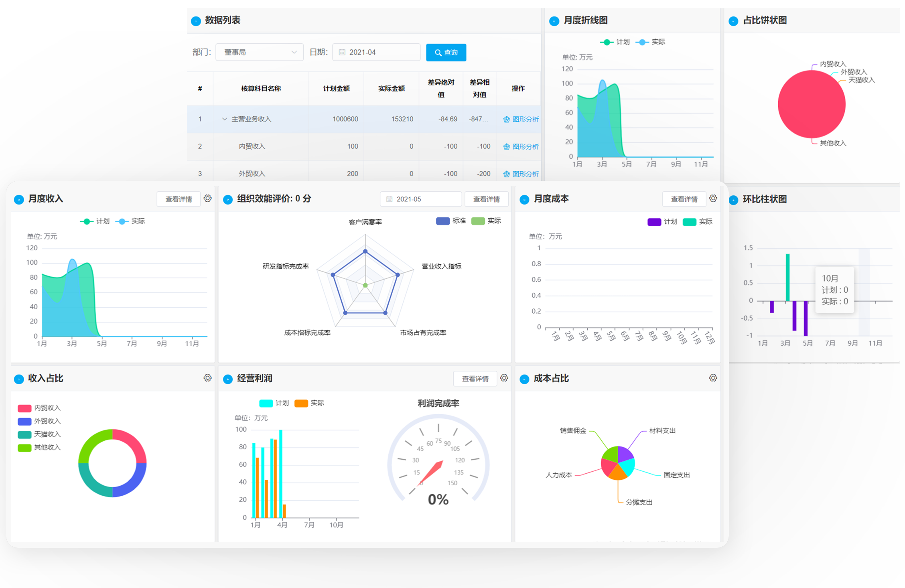The height and width of the screenshot is (588, 905).
Task: Click gear icon in 经营利润 panel
Action: (x=504, y=378)
